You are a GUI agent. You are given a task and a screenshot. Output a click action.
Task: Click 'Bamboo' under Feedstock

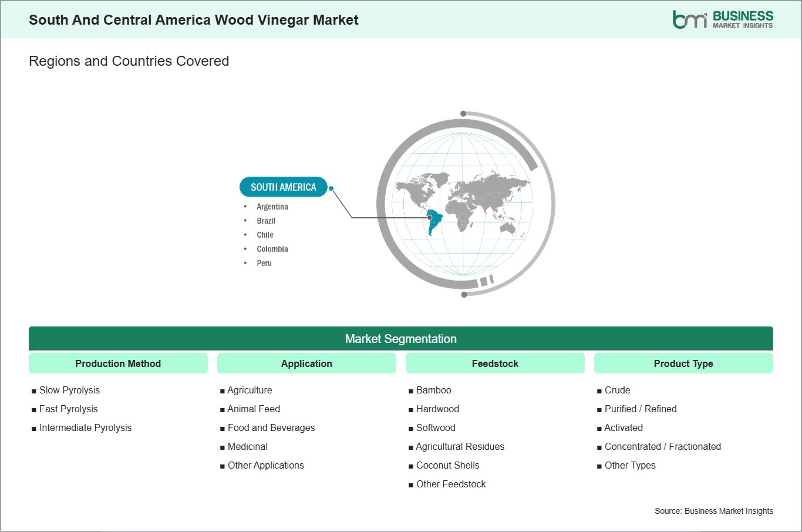[x=434, y=390]
